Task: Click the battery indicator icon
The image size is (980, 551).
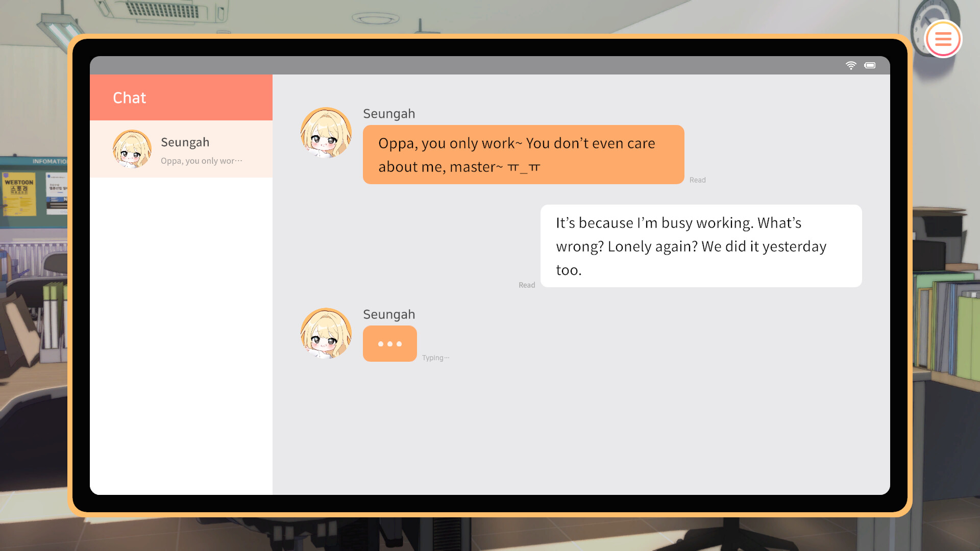Action: (870, 65)
